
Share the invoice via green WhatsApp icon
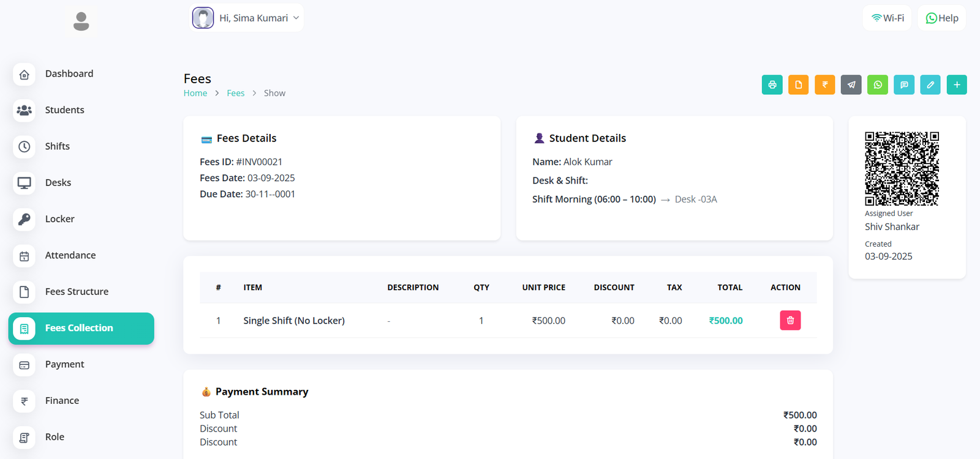point(877,84)
